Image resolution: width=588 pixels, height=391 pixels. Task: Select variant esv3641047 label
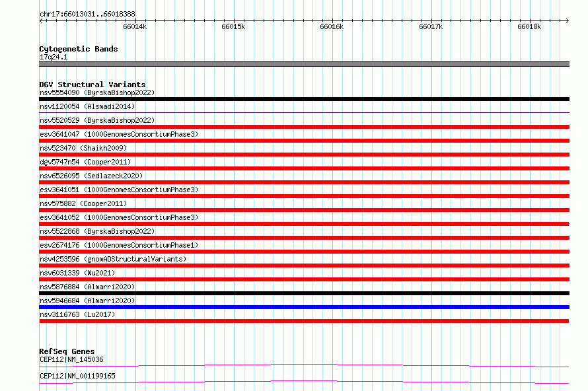pyautogui.click(x=119, y=134)
